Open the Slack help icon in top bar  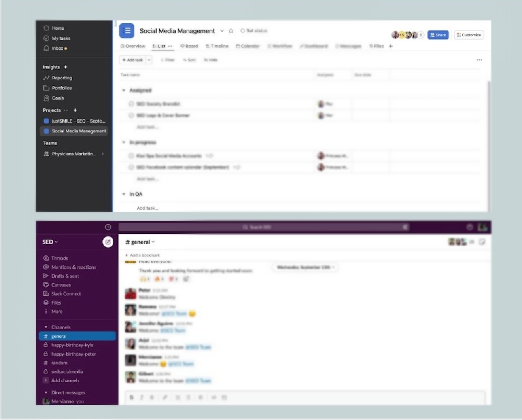470,227
